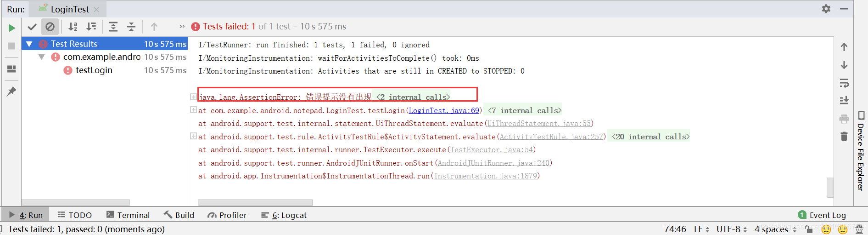Toggle soft-wrap in console output
Image resolution: width=868 pixels, height=235 pixels.
click(844, 83)
